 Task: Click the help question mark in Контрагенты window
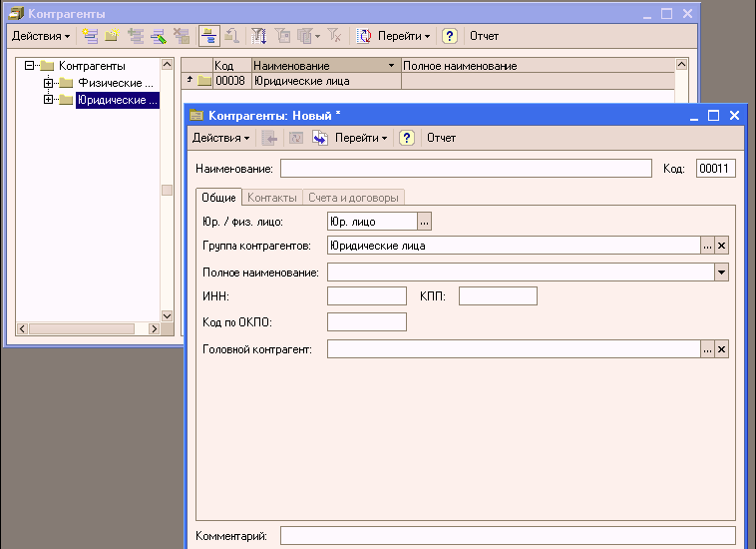click(450, 36)
